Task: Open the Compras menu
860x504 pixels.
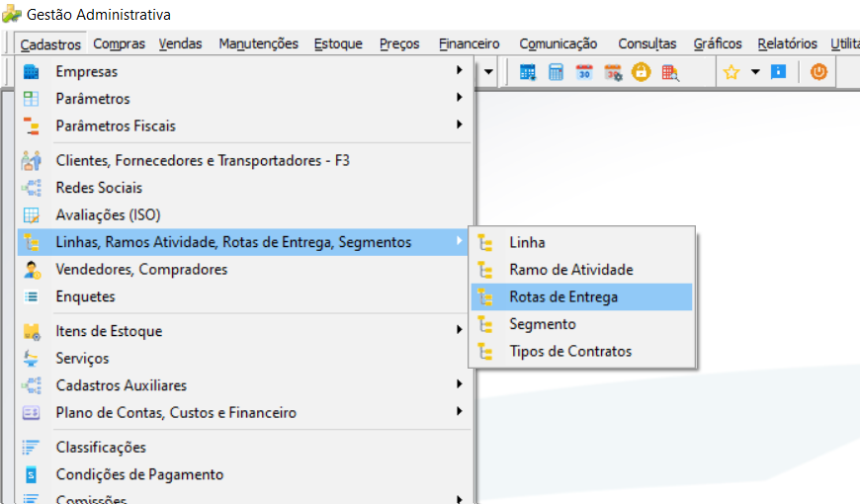Action: [x=119, y=43]
